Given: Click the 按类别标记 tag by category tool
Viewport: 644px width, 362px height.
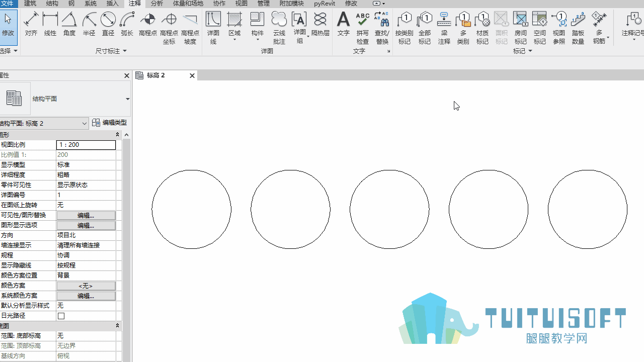Looking at the screenshot, I should coord(405,28).
